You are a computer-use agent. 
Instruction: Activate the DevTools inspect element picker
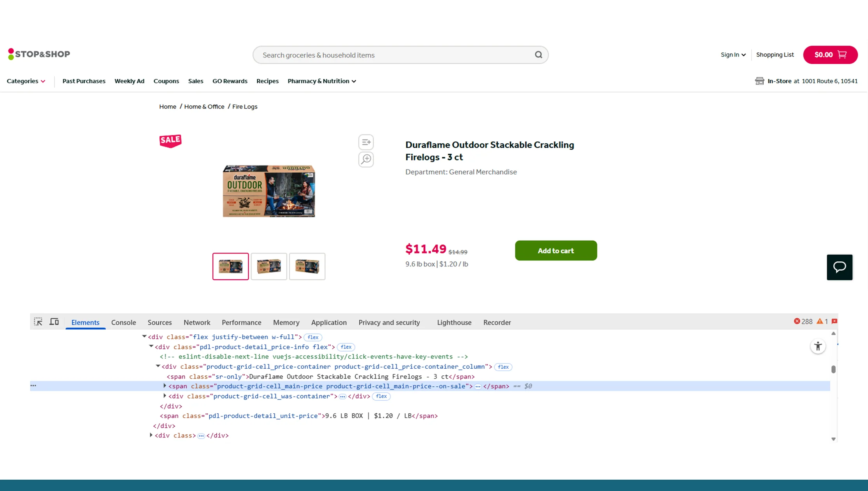pos(38,322)
